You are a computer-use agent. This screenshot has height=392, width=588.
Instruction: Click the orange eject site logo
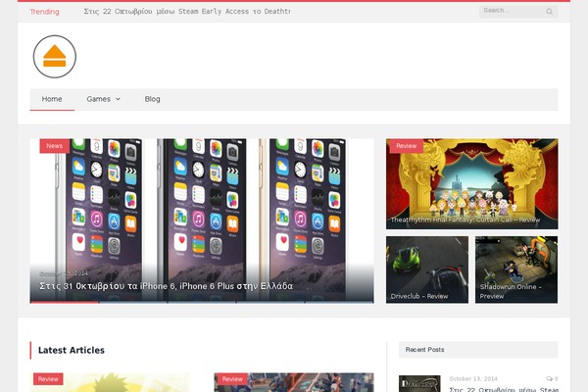(x=55, y=57)
